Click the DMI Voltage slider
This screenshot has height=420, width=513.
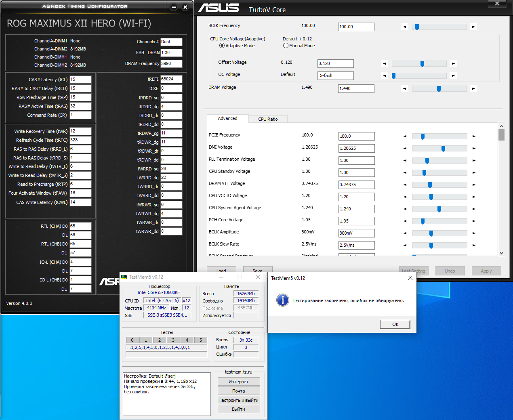439,149
